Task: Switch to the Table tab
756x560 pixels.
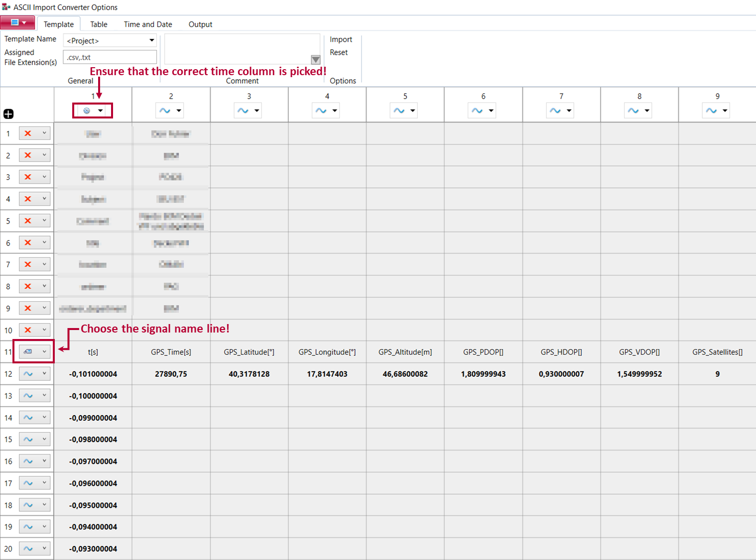Action: pyautogui.click(x=99, y=24)
